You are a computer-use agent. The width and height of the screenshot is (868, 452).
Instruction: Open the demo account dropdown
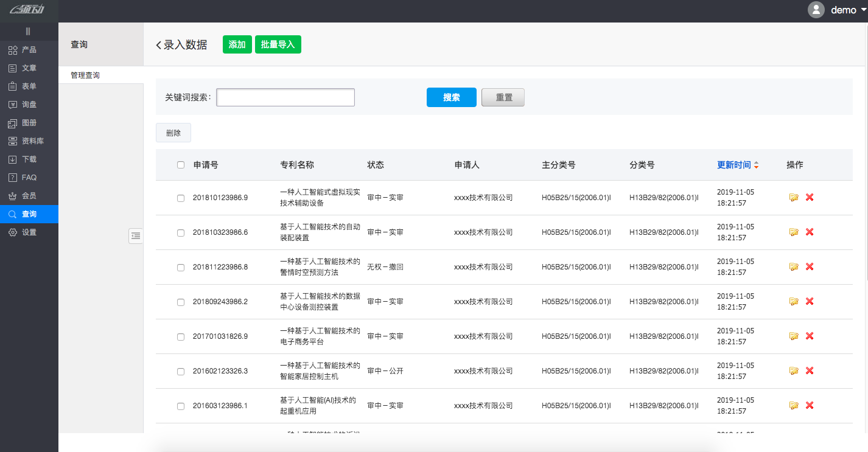pos(844,10)
